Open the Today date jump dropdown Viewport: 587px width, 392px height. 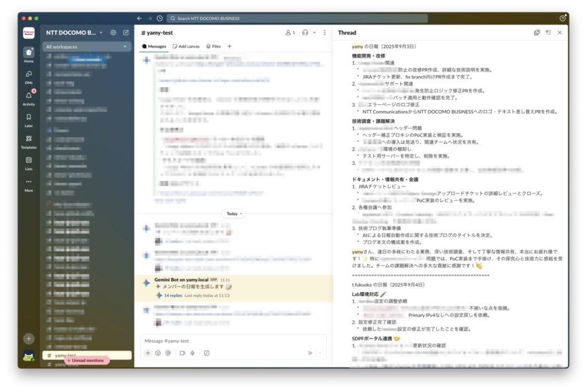click(232, 213)
